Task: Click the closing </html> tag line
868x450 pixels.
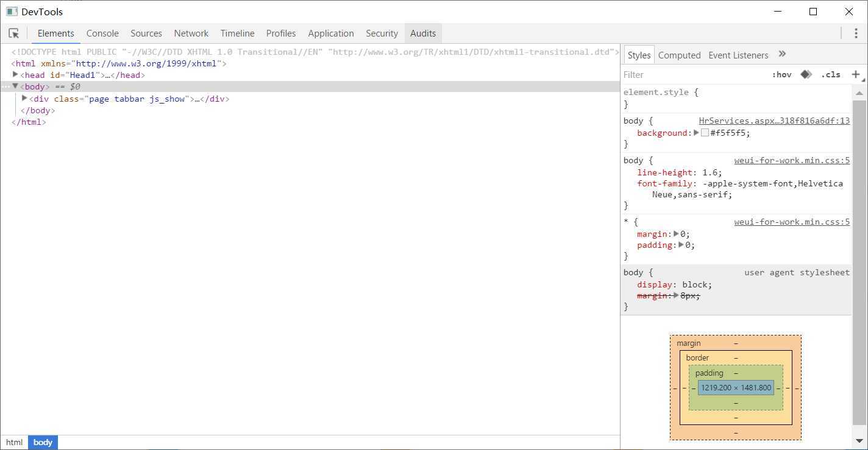Action: [29, 122]
